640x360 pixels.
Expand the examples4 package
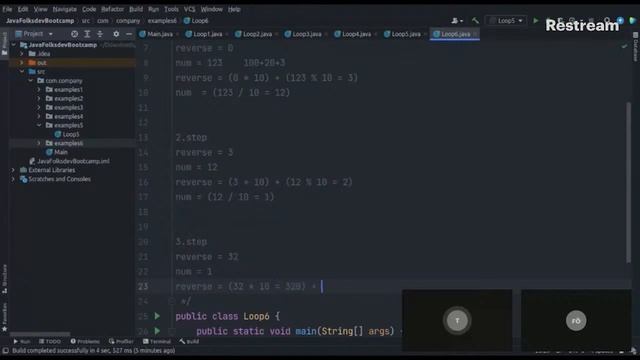[39, 117]
